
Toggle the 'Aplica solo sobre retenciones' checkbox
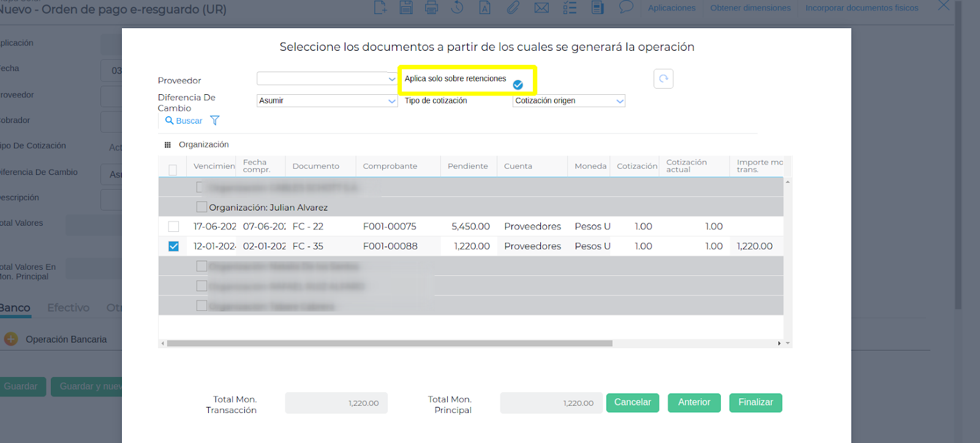518,84
